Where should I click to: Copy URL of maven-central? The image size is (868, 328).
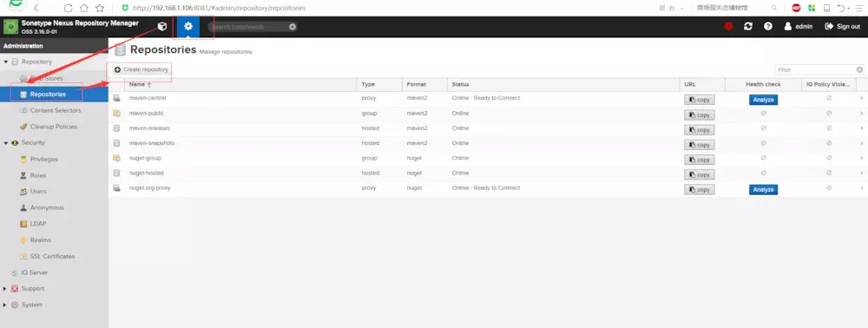point(699,100)
